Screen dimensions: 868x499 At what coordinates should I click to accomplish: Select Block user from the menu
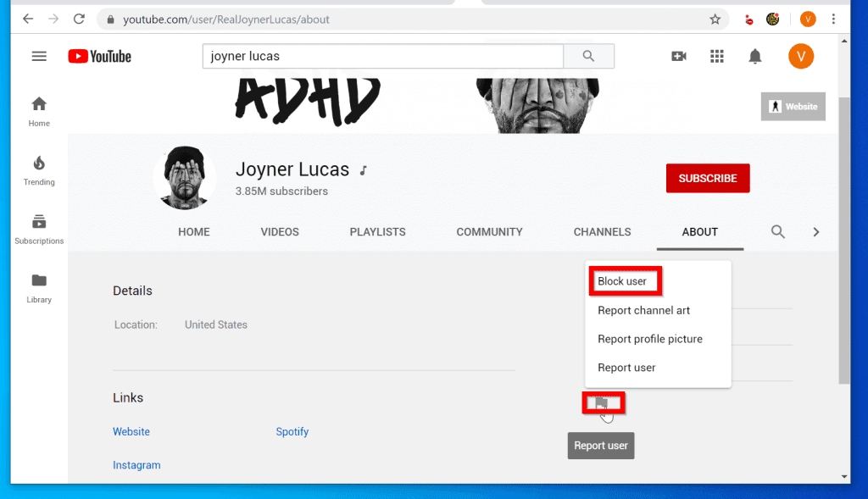tap(622, 281)
